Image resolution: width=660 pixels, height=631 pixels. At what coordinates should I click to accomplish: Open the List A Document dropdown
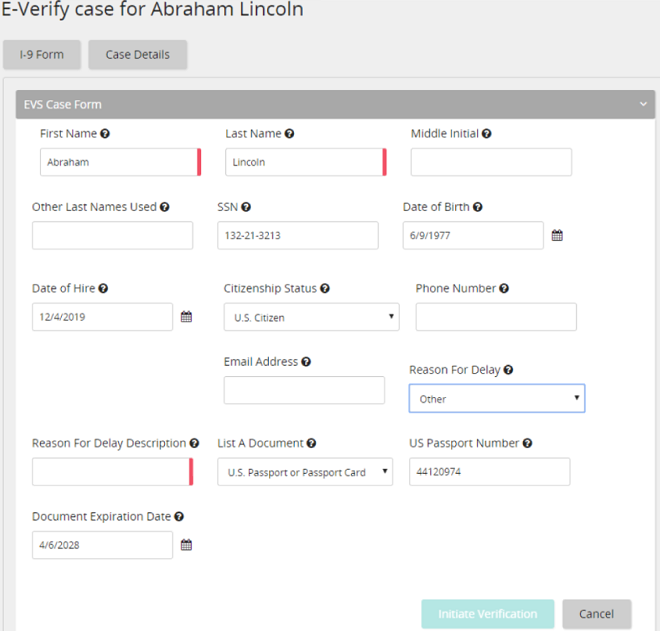tap(305, 472)
